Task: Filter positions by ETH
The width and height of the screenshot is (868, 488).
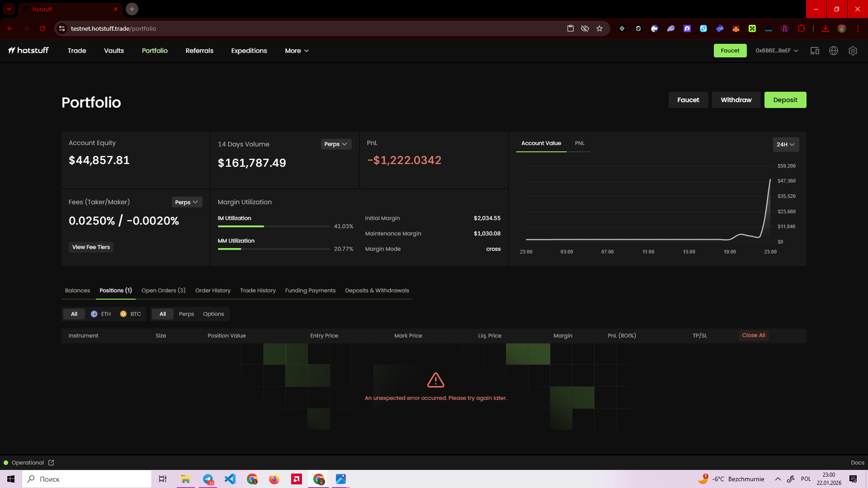Action: pyautogui.click(x=101, y=314)
